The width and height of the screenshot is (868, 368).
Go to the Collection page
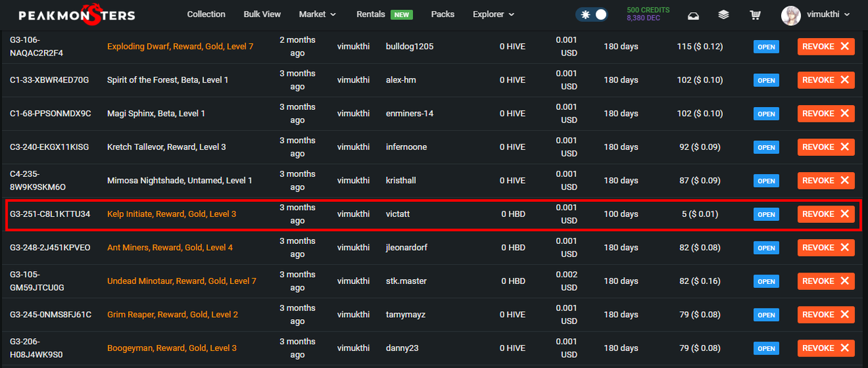206,14
